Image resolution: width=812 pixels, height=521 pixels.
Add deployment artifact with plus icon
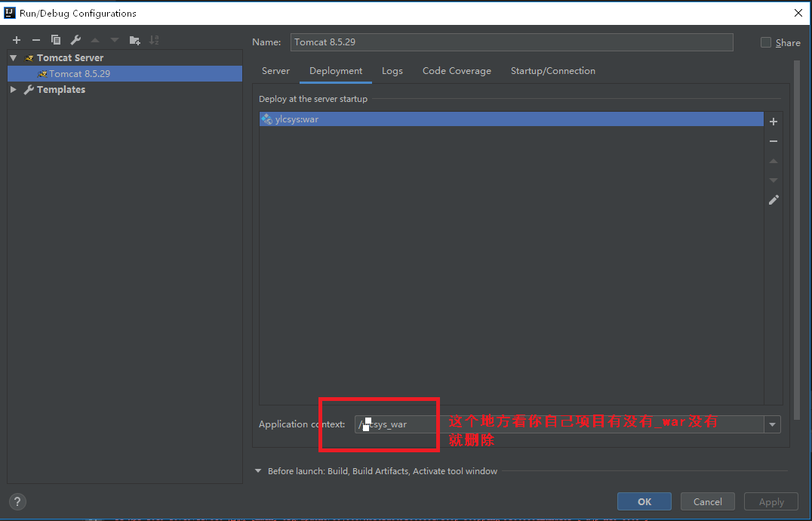(x=774, y=122)
